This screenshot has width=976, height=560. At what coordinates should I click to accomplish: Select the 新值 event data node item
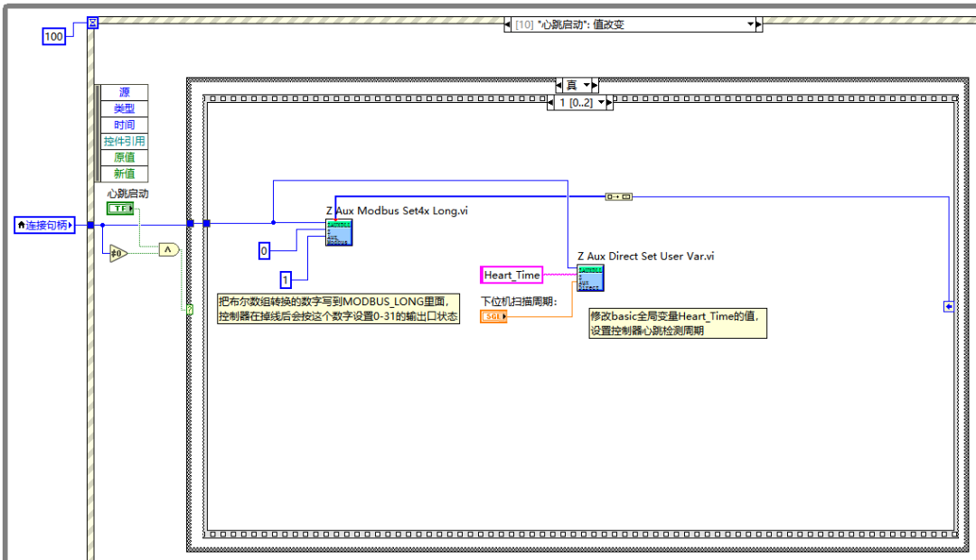(127, 173)
